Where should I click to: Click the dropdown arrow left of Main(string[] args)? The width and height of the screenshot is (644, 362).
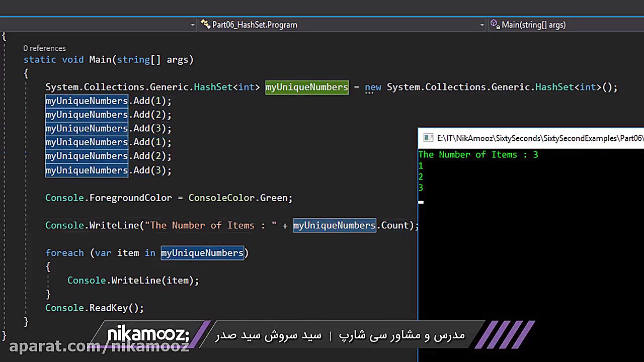pos(482,25)
